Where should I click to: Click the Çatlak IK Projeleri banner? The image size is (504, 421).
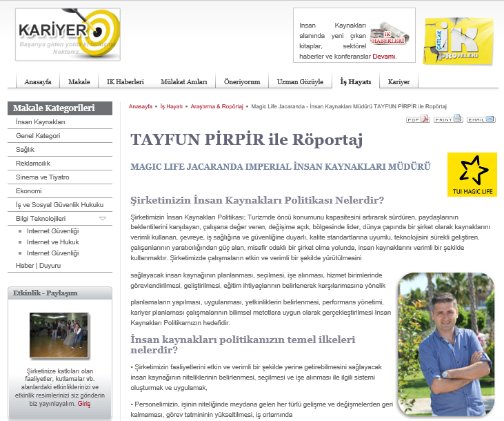pyautogui.click(x=458, y=41)
